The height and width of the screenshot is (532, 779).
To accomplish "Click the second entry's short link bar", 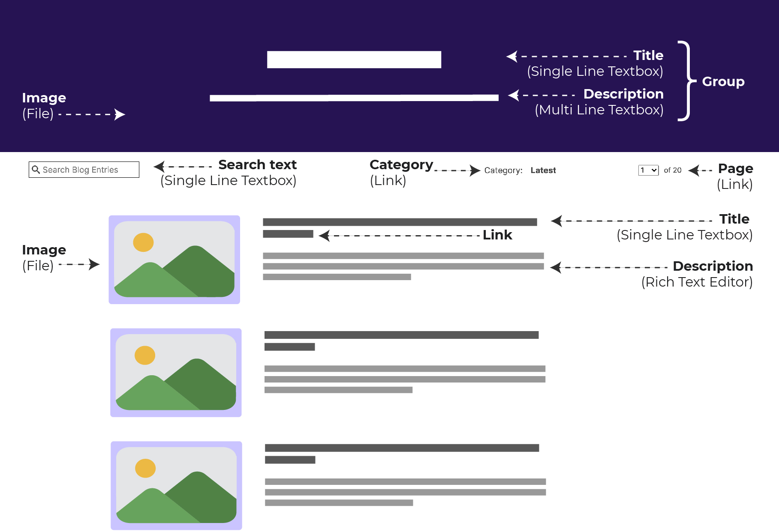I will pos(290,347).
